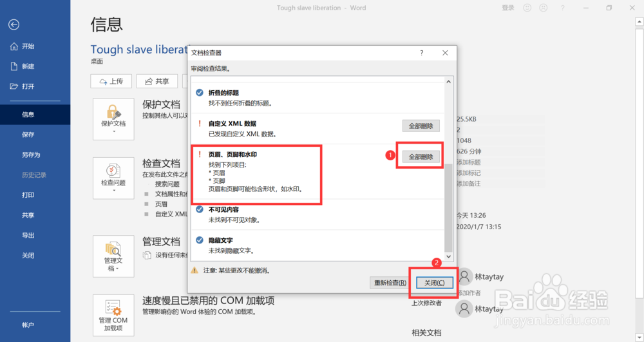The width and height of the screenshot is (644, 342).
Task: Click the 桌面 location text under the title
Action: click(x=97, y=61)
